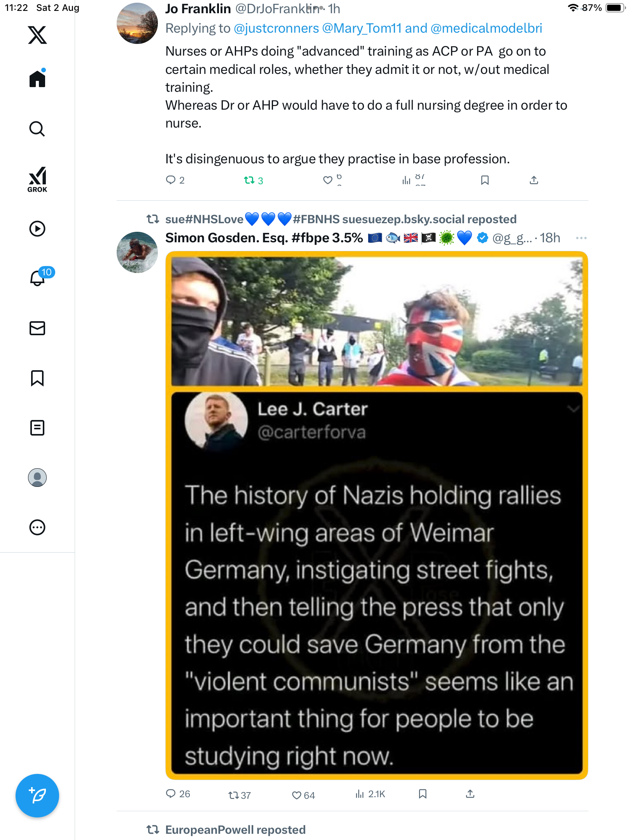Open the Bookmarks page
The width and height of the screenshot is (630, 840).
[x=37, y=378]
